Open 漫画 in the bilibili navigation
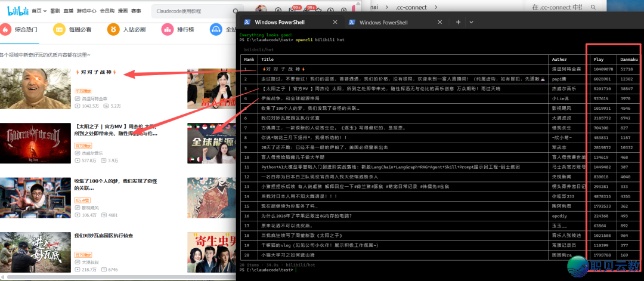 pos(123,11)
